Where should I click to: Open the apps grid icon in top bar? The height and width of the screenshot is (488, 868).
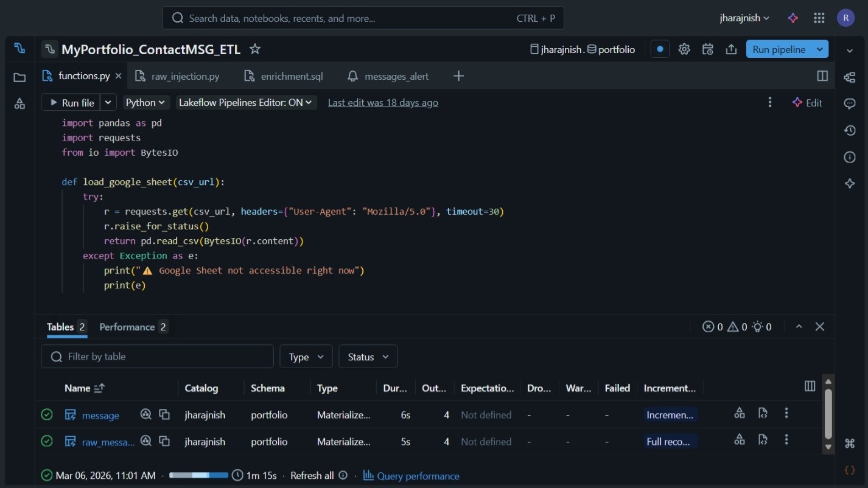819,18
